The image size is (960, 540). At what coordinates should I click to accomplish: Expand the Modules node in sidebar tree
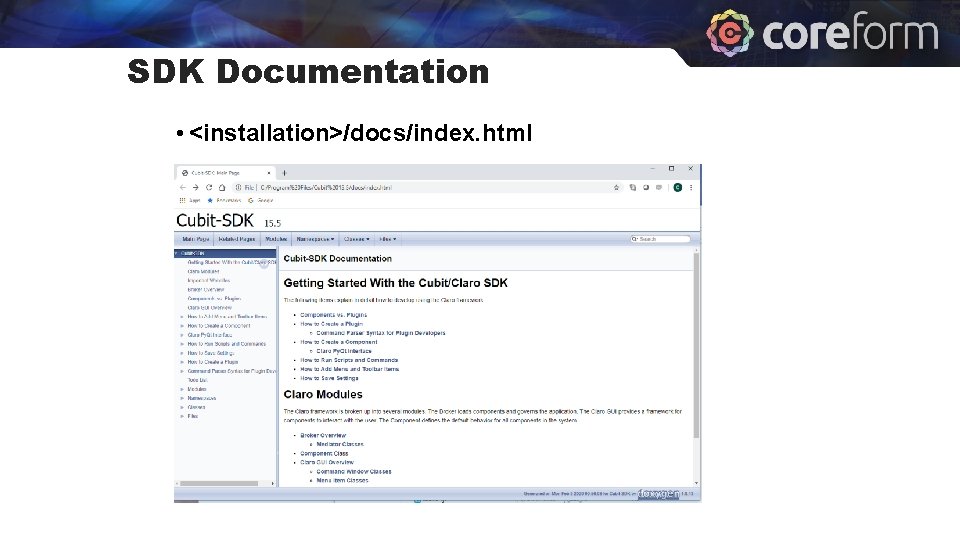182,389
